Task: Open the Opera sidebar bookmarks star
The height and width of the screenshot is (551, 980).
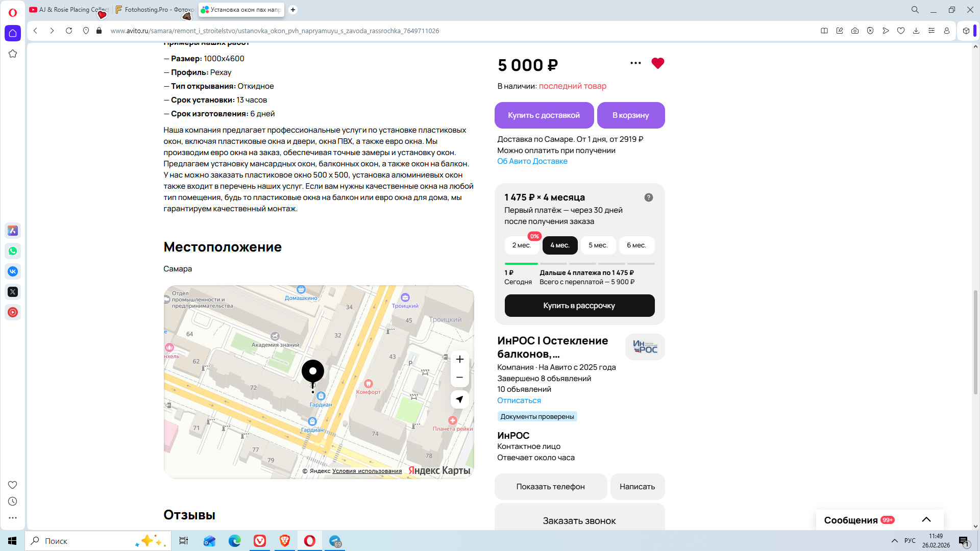Action: 13,54
